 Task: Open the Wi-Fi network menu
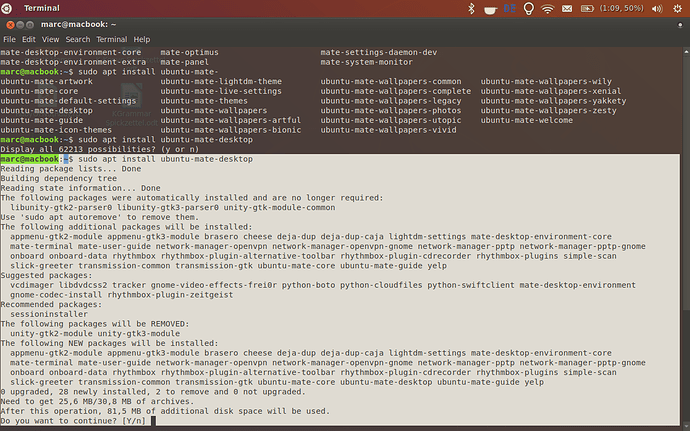(x=547, y=8)
